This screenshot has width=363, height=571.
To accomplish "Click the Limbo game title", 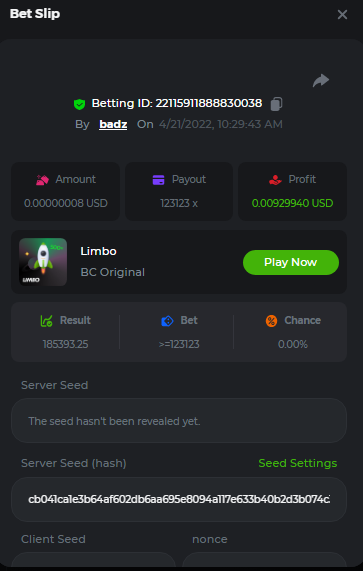I will [x=98, y=251].
